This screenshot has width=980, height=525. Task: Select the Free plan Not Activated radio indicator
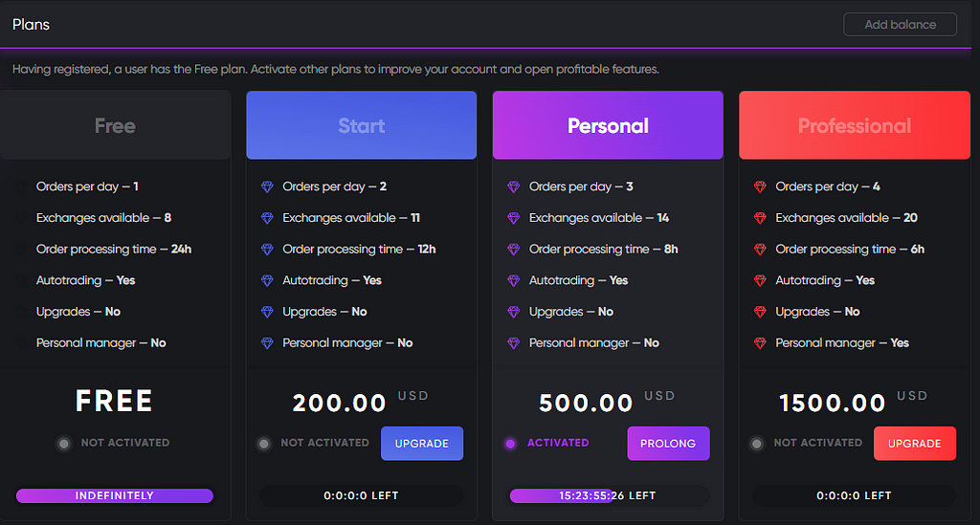click(x=64, y=444)
